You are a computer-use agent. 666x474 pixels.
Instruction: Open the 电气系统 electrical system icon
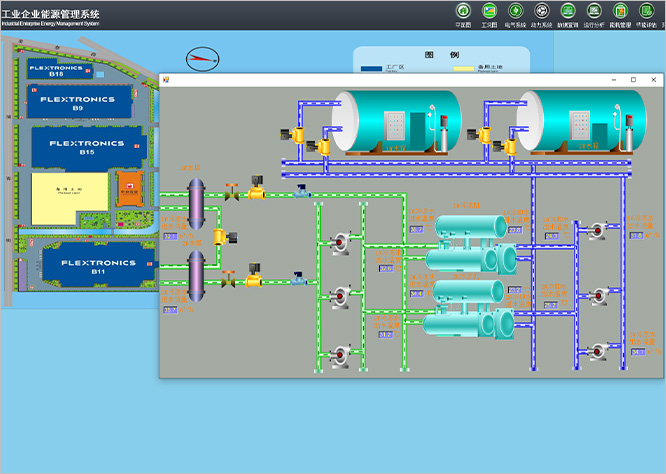[515, 11]
